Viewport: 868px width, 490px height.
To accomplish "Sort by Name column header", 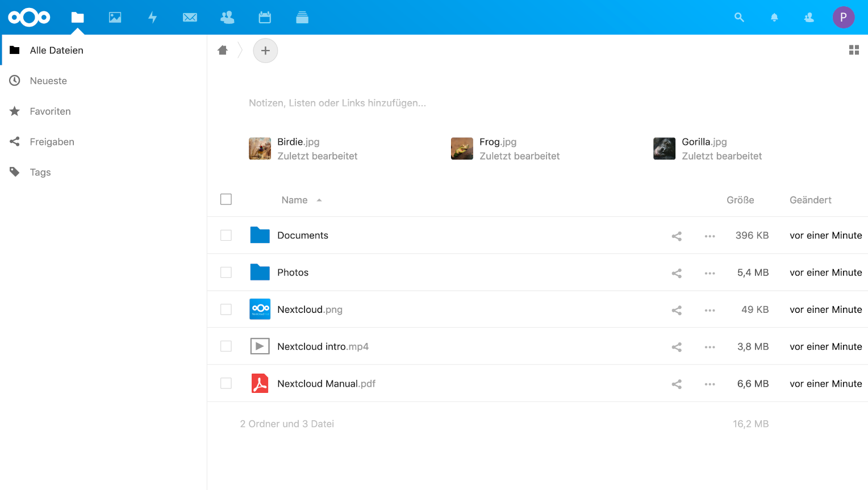I will (294, 200).
